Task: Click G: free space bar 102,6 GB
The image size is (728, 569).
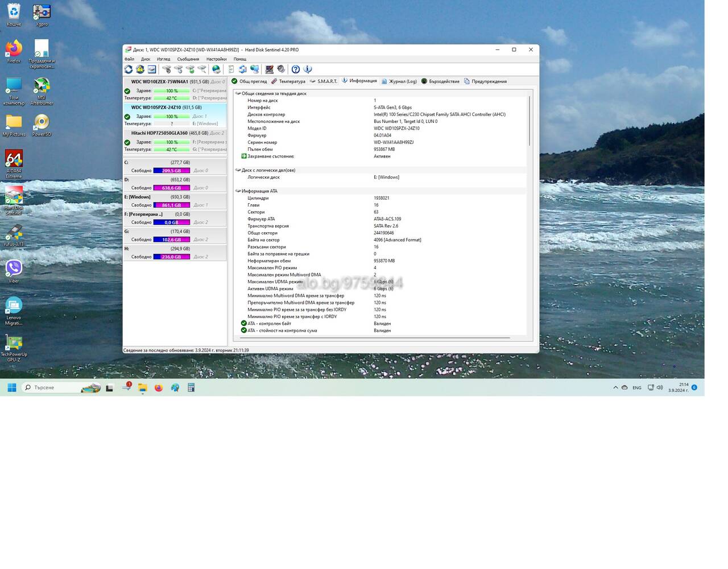Action: (x=172, y=240)
